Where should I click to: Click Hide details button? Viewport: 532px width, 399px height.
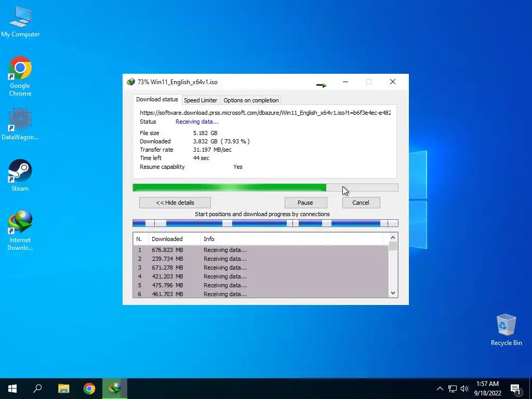click(x=175, y=203)
